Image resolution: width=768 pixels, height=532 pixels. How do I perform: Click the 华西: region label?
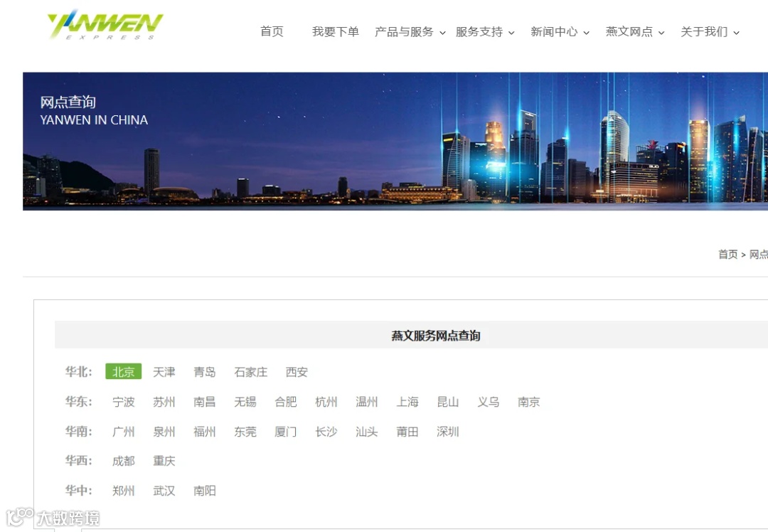(x=79, y=461)
